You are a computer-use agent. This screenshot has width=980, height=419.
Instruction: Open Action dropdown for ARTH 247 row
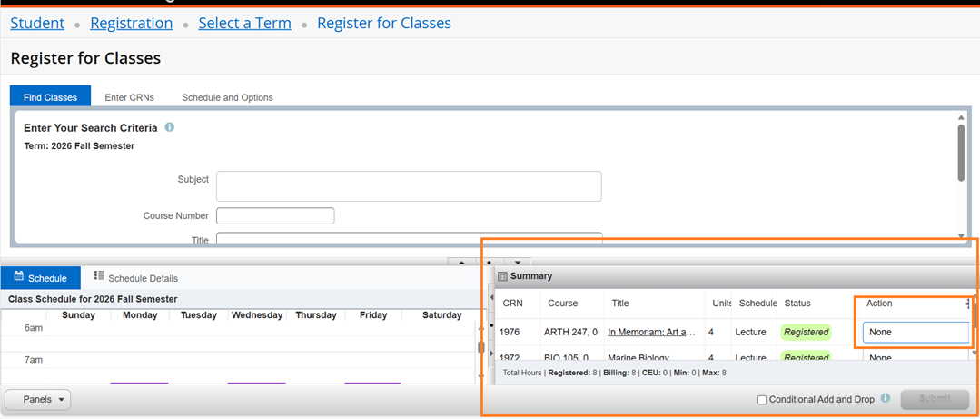(916, 332)
